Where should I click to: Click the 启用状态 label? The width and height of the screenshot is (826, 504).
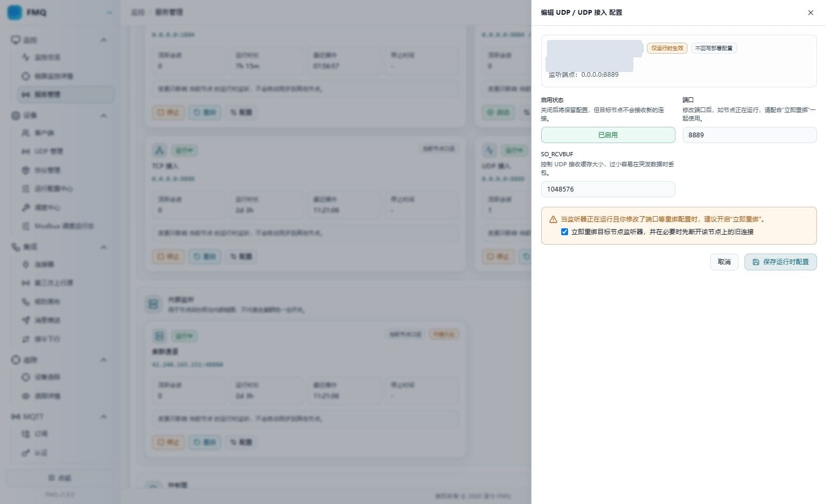click(552, 99)
